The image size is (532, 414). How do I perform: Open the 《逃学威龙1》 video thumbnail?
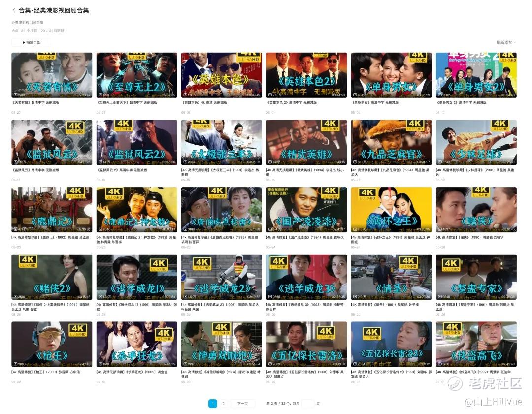[x=137, y=277]
